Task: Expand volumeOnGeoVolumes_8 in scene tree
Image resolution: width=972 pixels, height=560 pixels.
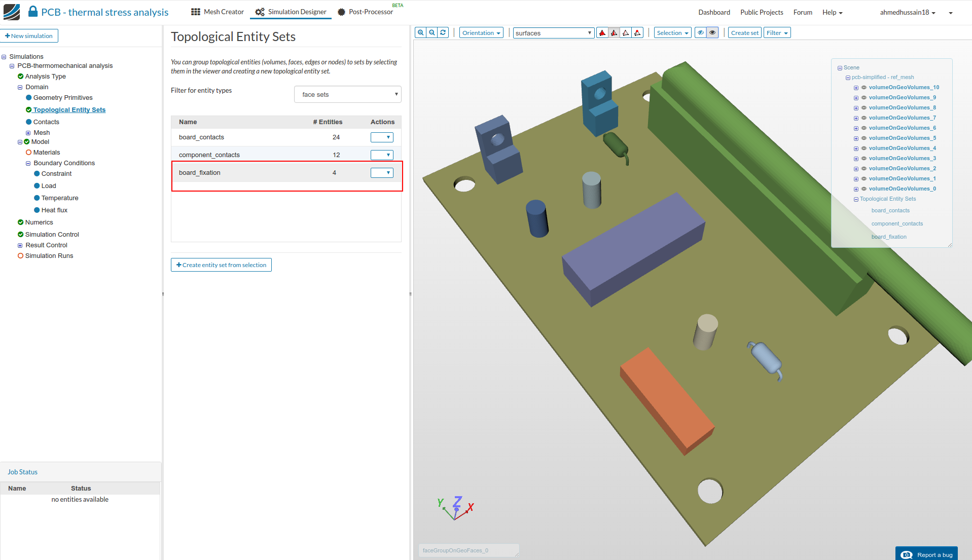Action: point(856,108)
